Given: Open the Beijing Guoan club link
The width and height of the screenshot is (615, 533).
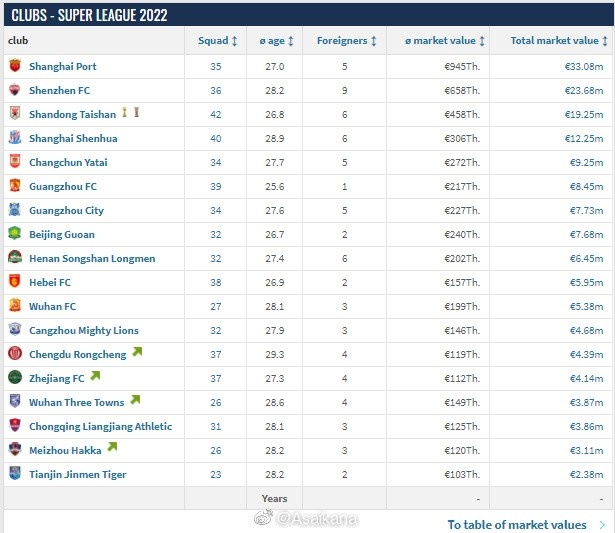Looking at the screenshot, I should 62,235.
